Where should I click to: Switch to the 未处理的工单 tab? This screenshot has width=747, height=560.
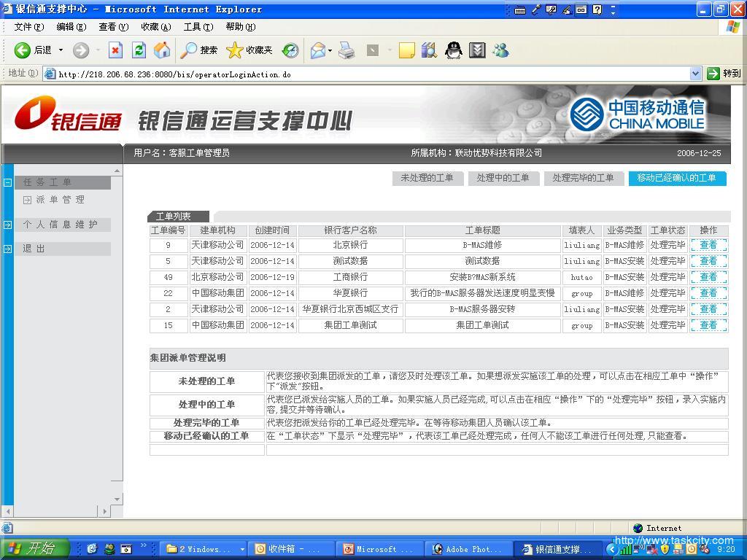pyautogui.click(x=427, y=178)
